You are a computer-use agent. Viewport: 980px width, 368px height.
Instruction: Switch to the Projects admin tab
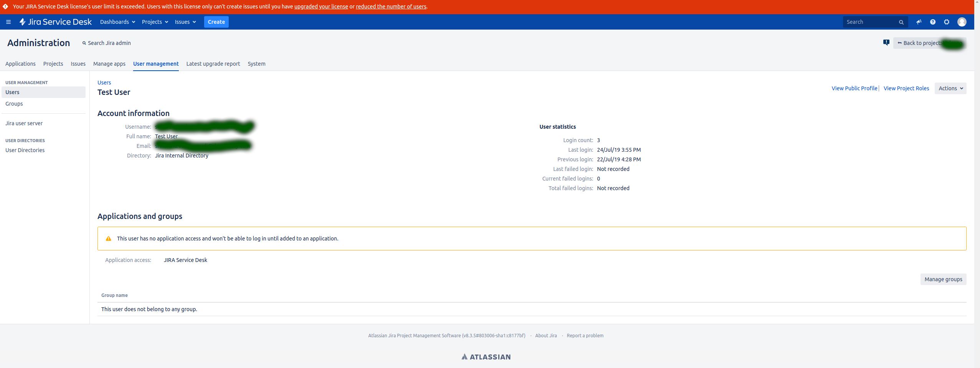(x=53, y=64)
